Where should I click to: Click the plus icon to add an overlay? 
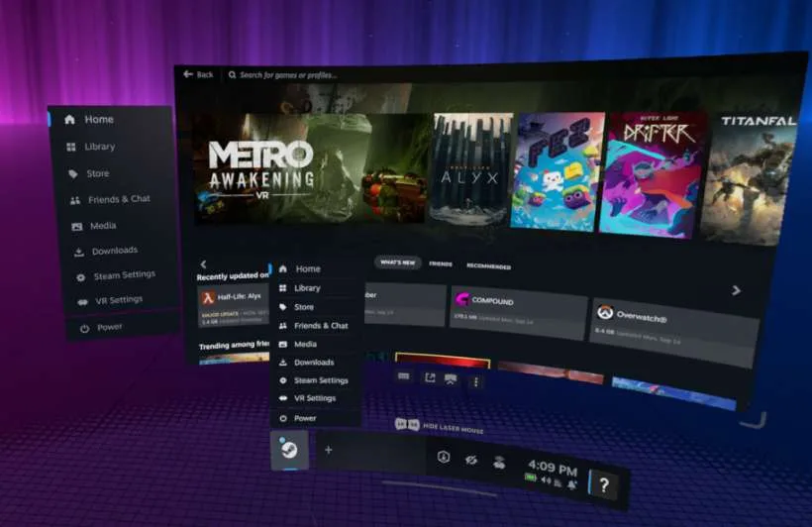point(329,450)
